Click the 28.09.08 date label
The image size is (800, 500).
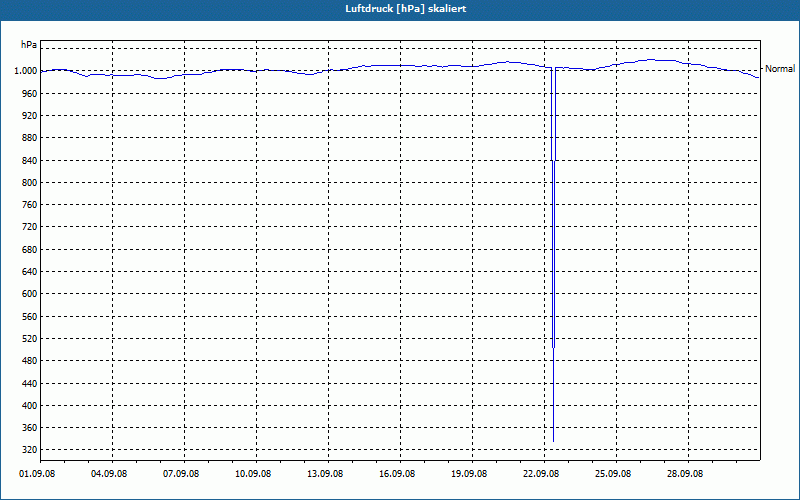pyautogui.click(x=685, y=474)
